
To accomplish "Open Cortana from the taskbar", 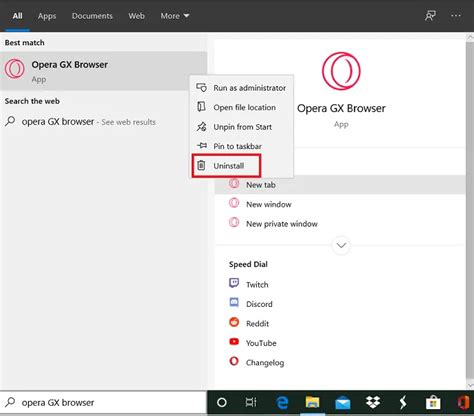I will 222,403.
